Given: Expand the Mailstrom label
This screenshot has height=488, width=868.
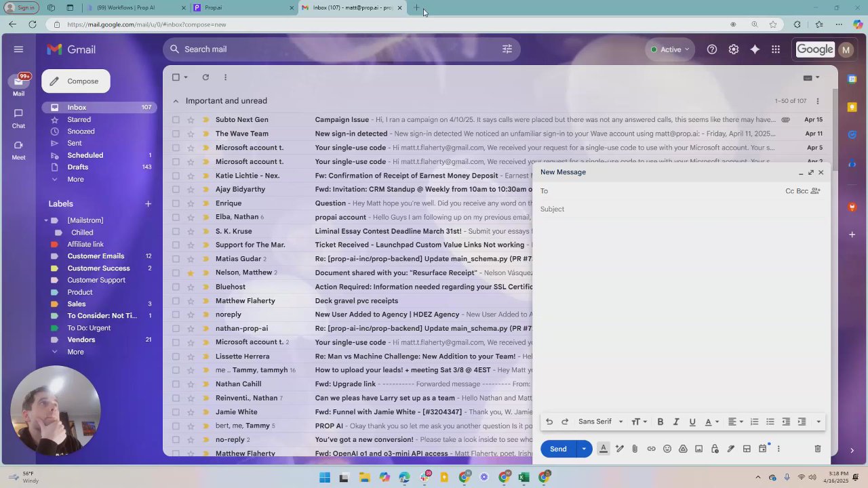Looking at the screenshot, I should click(46, 220).
